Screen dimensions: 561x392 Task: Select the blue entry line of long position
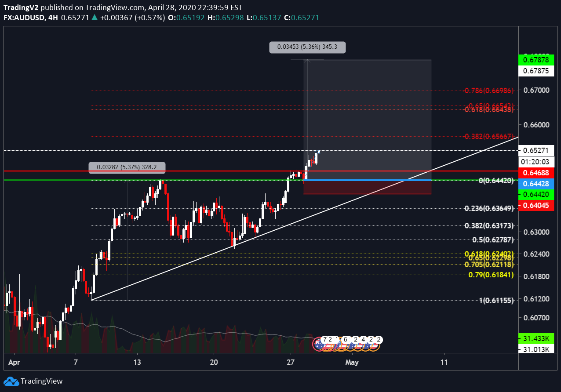[368, 180]
